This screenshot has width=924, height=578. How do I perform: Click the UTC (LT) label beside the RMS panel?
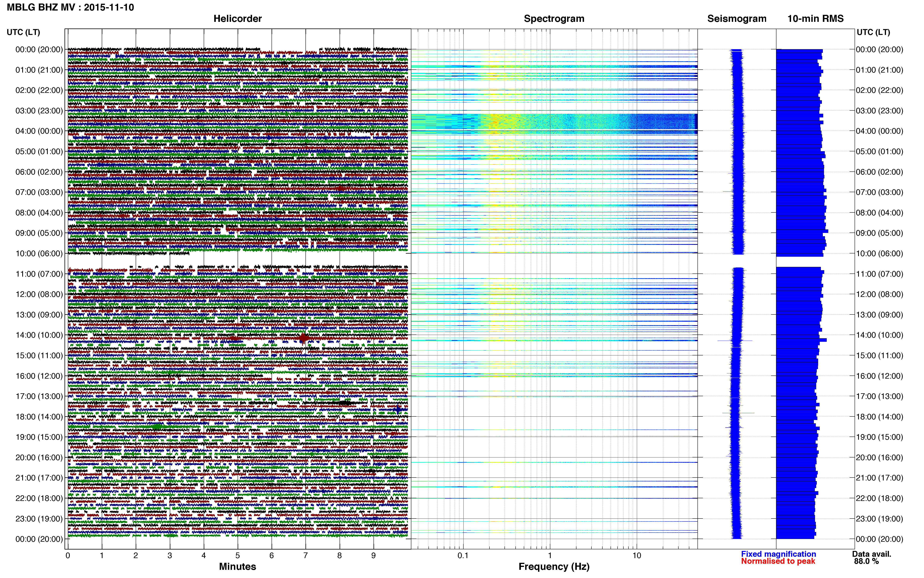[873, 32]
